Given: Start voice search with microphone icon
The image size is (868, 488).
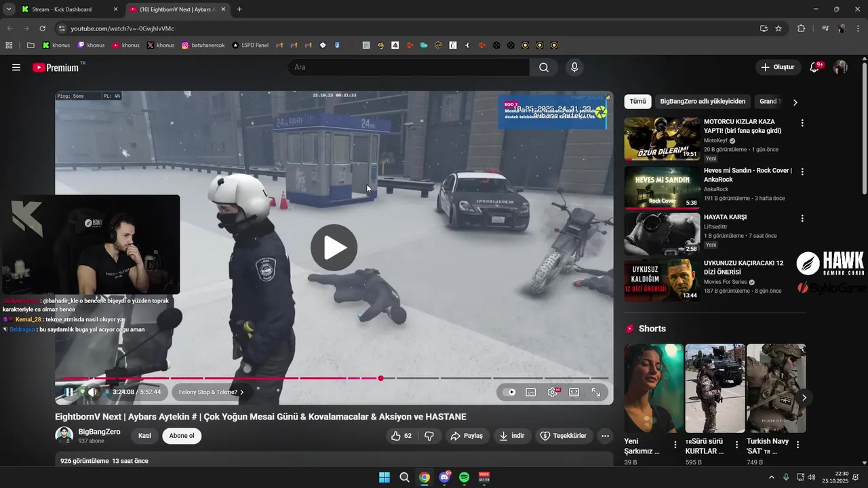Looking at the screenshot, I should point(574,67).
